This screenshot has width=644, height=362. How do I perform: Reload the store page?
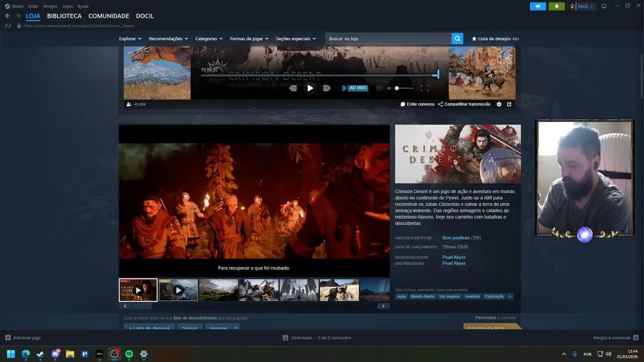8,26
